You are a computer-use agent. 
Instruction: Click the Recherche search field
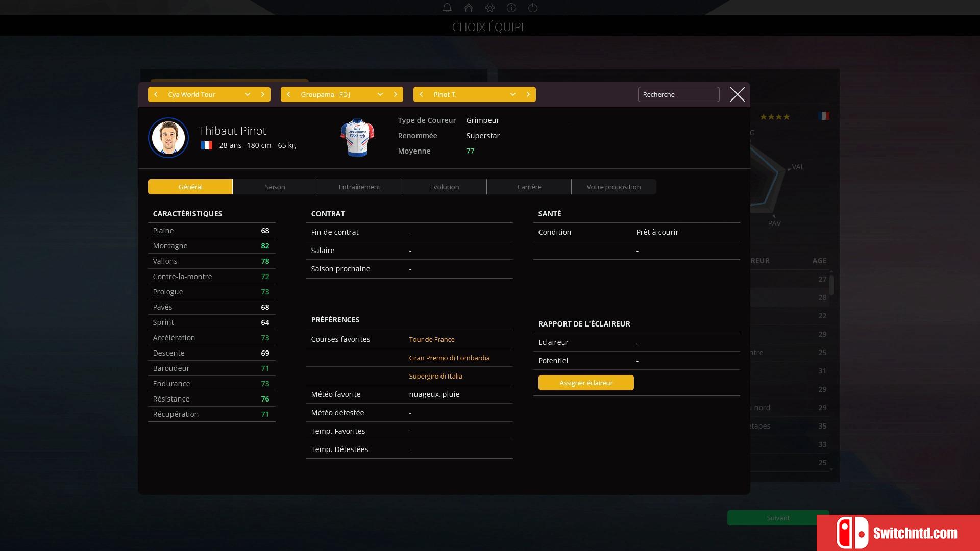tap(678, 94)
